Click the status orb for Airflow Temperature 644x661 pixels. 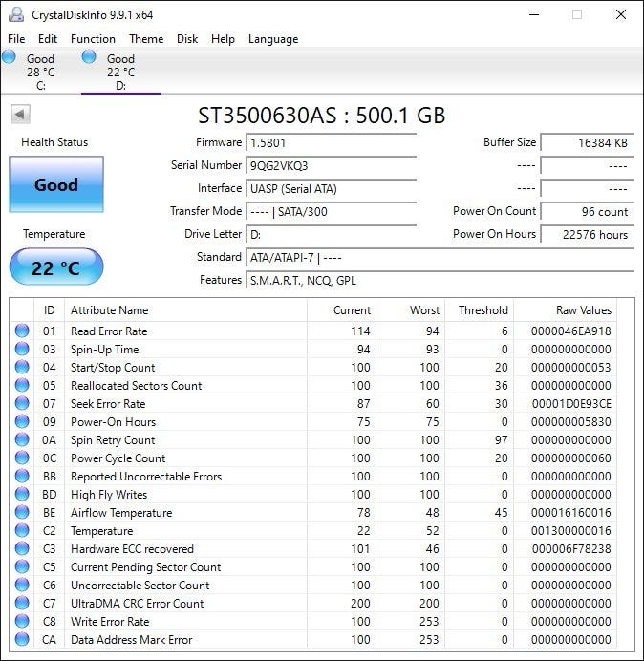pyautogui.click(x=22, y=512)
